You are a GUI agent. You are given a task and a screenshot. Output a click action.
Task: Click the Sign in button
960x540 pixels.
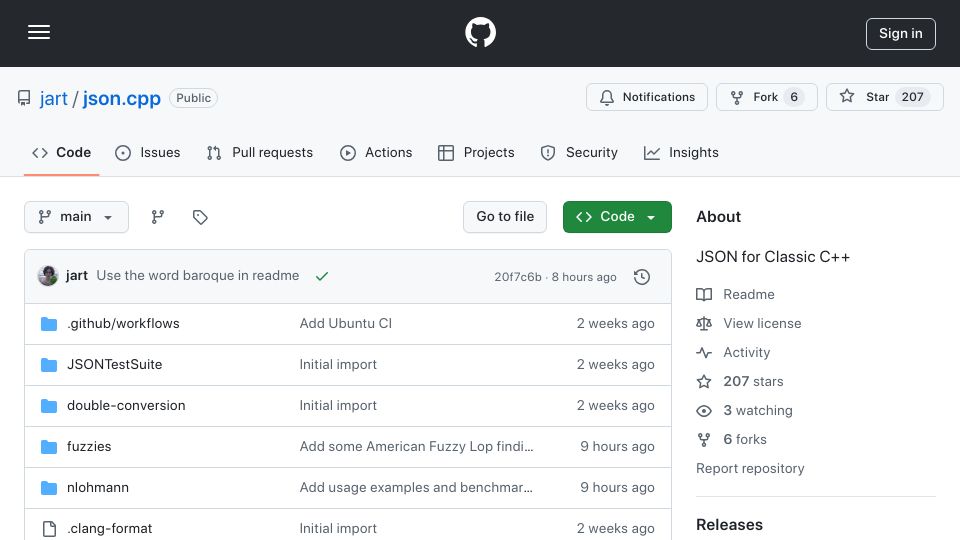[901, 34]
